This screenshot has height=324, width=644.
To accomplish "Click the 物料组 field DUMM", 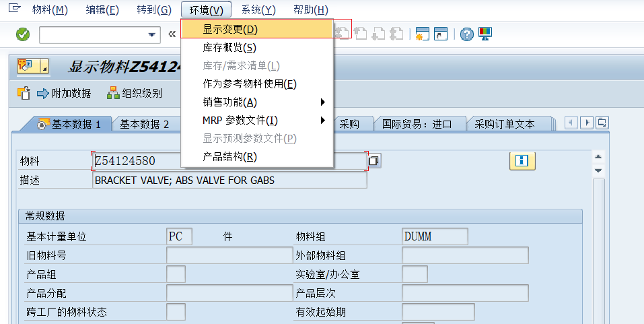I will 435,236.
